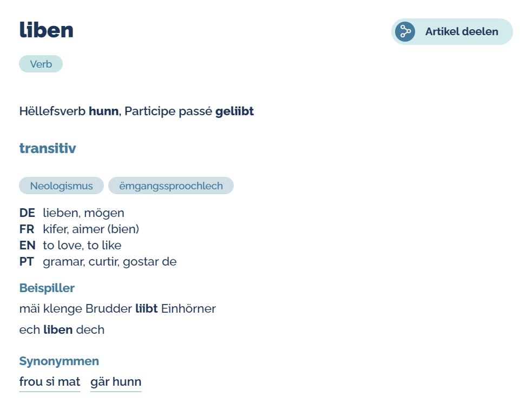Click the Portuguese translation "gramar, curtir, gostar de"
The height and width of the screenshot is (416, 532).
point(110,261)
